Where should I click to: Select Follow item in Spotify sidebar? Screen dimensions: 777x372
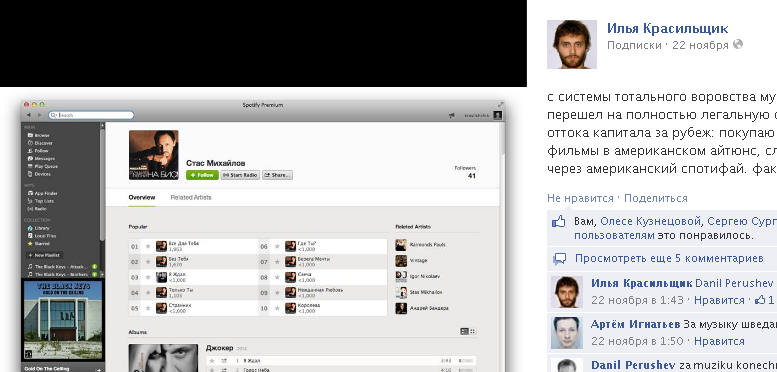(38, 151)
